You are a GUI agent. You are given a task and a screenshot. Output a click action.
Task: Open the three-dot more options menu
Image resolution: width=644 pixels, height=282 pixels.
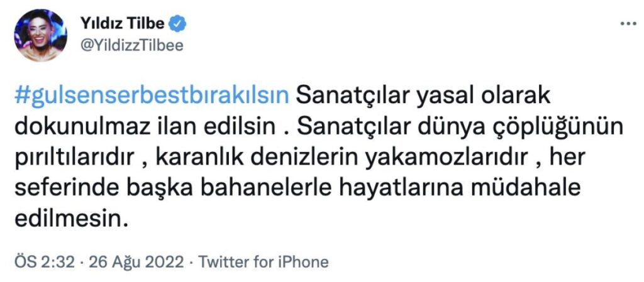[628, 24]
